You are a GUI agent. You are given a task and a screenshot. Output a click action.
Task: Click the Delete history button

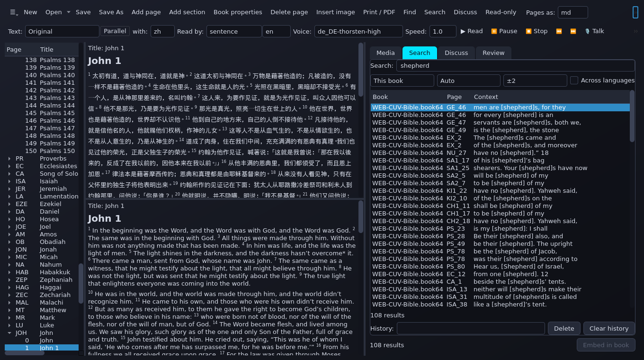[x=564, y=328]
